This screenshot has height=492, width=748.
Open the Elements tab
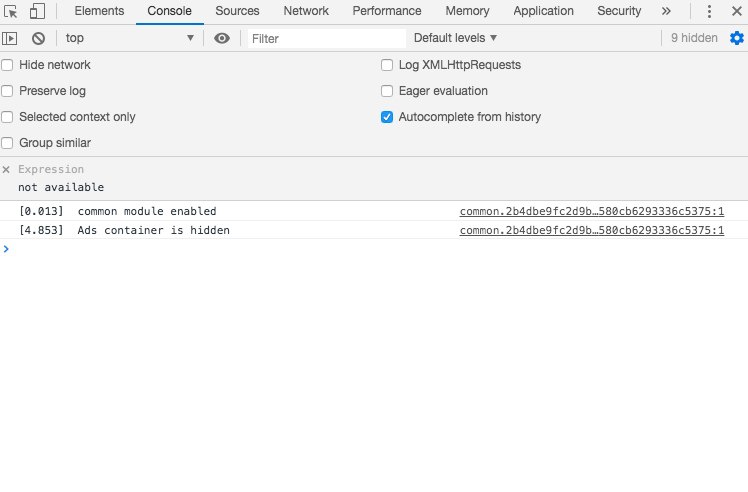pos(99,12)
